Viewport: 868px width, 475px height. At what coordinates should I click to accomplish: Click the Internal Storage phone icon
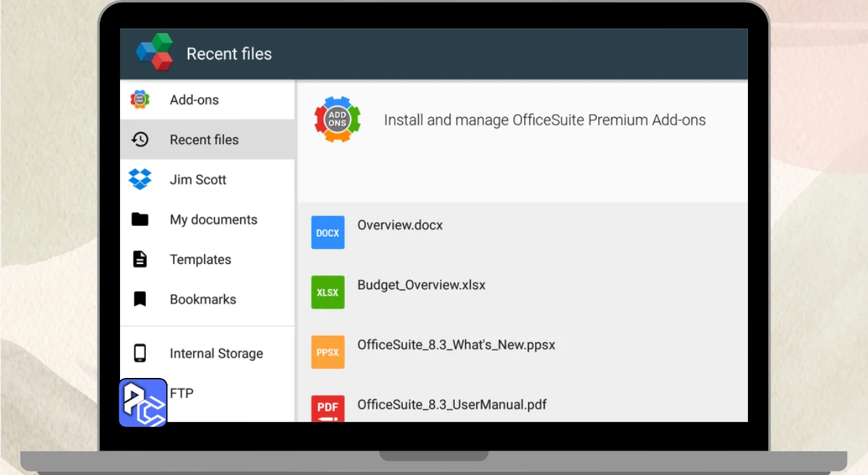[140, 353]
